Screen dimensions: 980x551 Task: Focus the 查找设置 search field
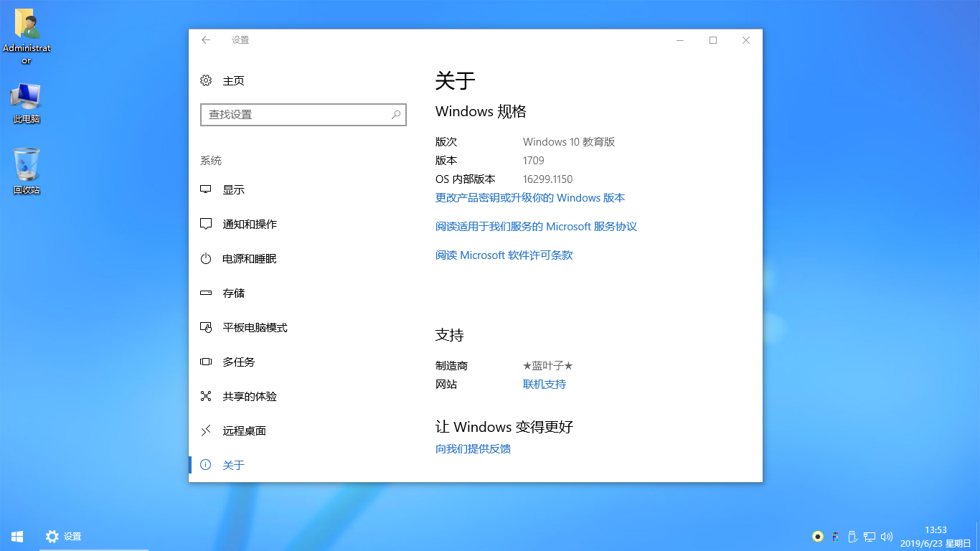pyautogui.click(x=303, y=115)
